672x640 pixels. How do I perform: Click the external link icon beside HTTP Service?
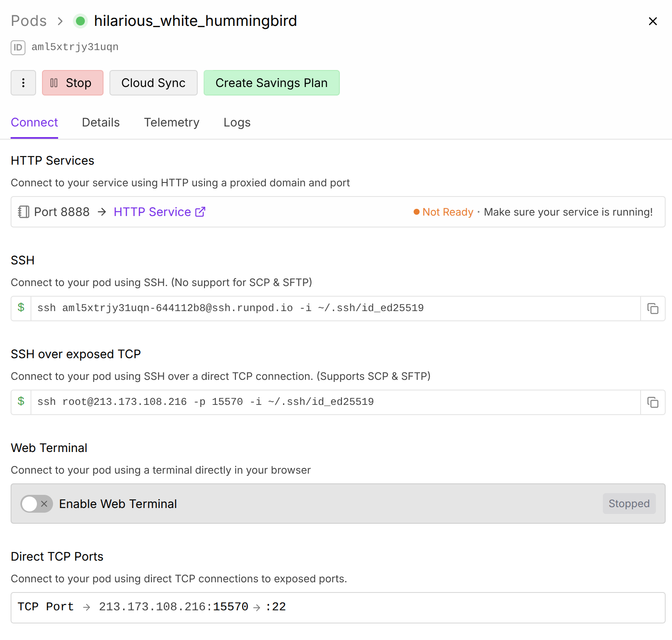tap(200, 212)
